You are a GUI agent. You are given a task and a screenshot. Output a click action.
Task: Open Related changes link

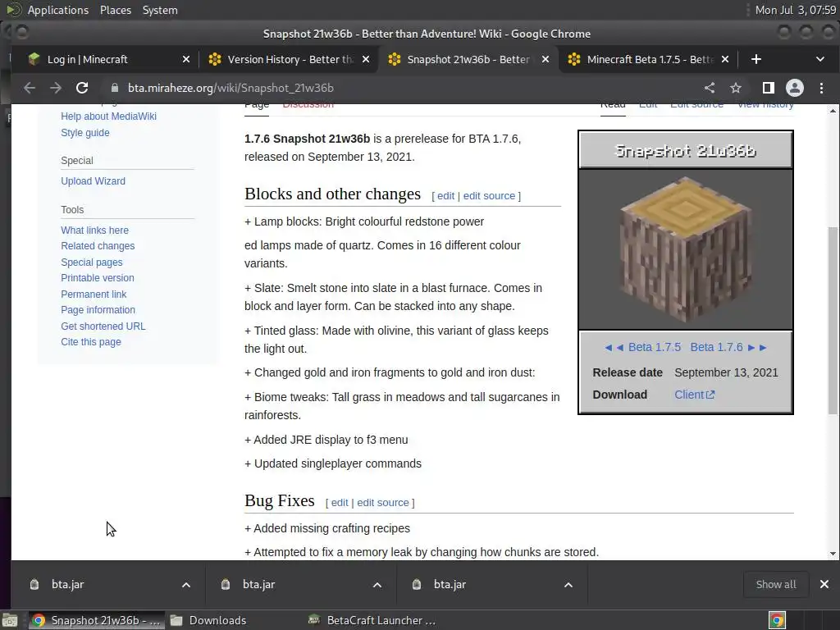pyautogui.click(x=98, y=246)
